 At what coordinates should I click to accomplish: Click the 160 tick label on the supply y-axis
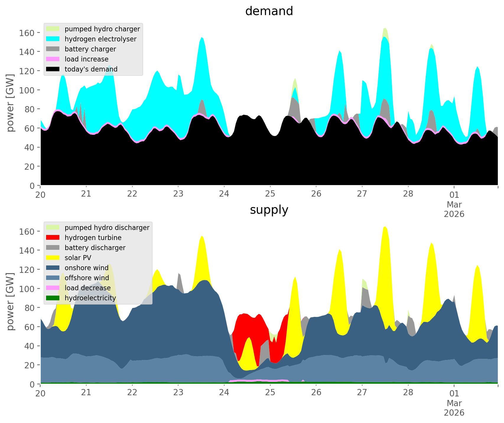[x=27, y=231]
